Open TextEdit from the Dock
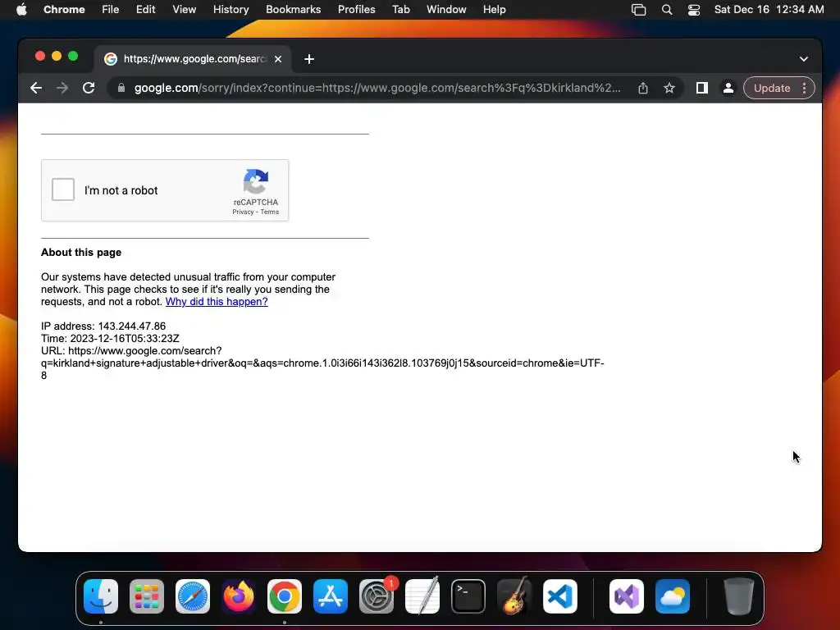Image resolution: width=840 pixels, height=630 pixels. point(422,596)
